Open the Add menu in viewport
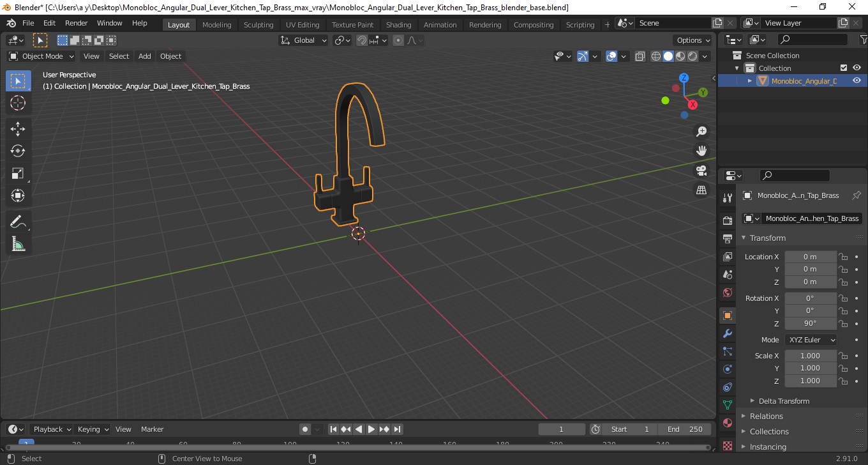This screenshot has height=465, width=868. [145, 56]
